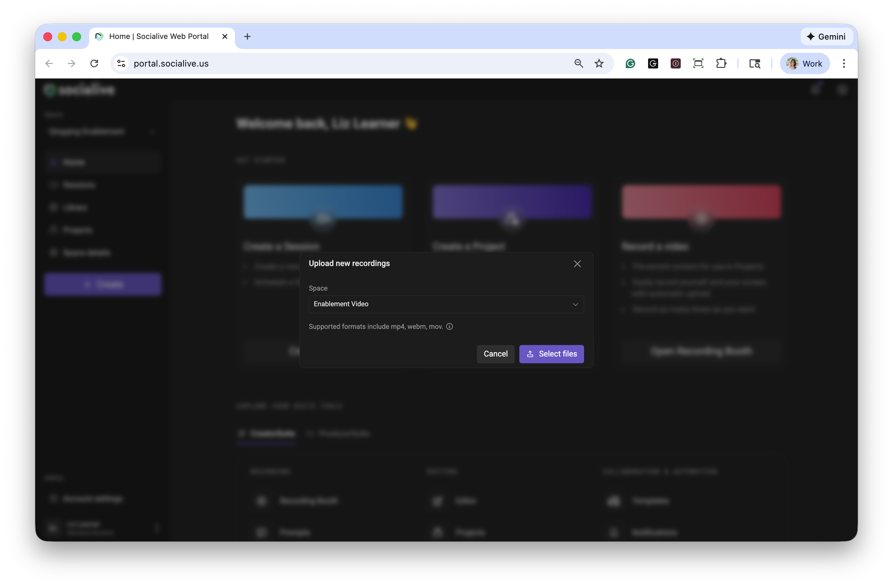The width and height of the screenshot is (893, 588).
Task: Open the Grammarly extension icon
Action: click(631, 63)
